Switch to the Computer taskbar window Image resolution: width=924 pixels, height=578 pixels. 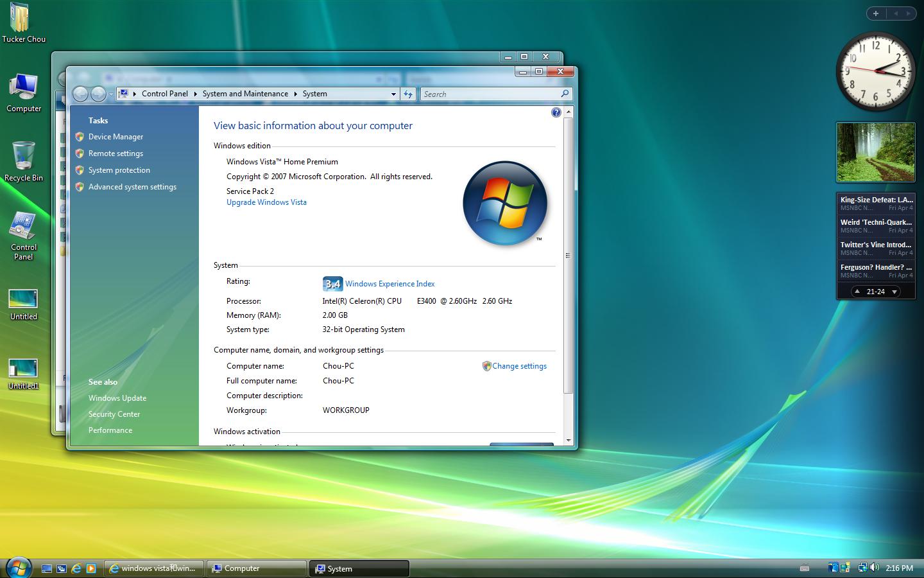255,568
